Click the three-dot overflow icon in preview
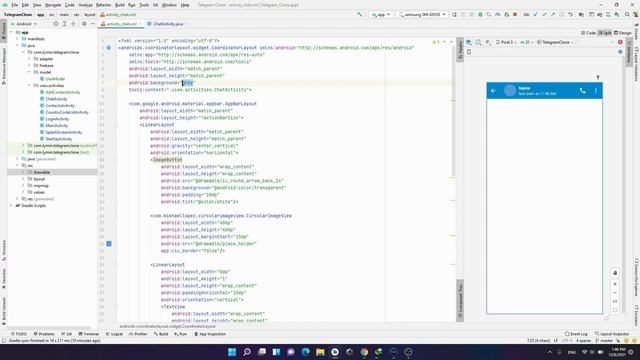This screenshot has width=640, height=360. pos(596,91)
